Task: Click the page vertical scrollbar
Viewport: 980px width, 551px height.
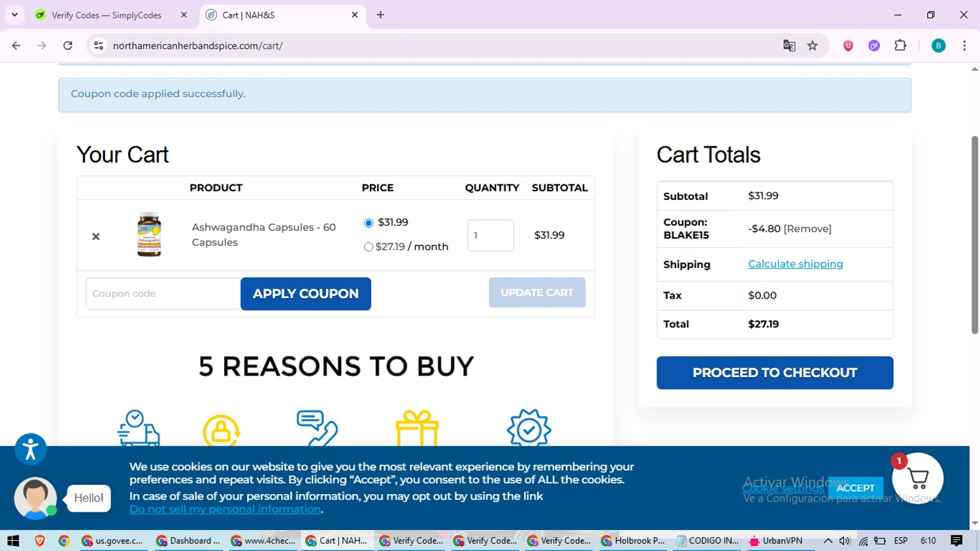Action: pyautogui.click(x=975, y=235)
